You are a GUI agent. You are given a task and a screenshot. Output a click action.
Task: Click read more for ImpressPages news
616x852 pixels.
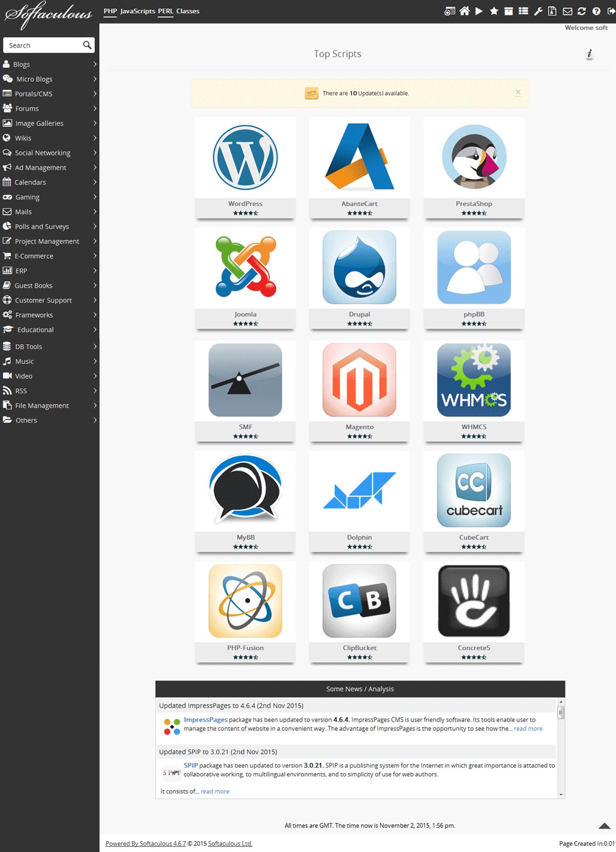click(x=528, y=729)
